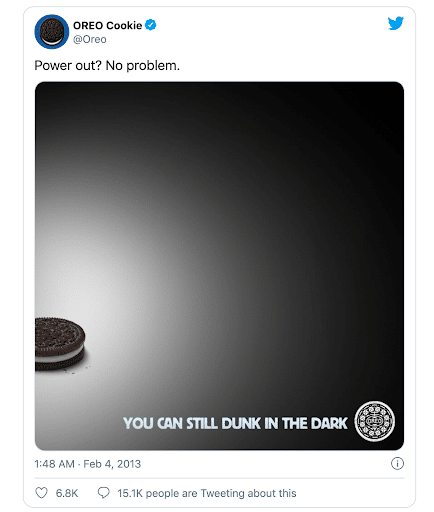Click the white crème filling of the cookie
This screenshot has width=434, height=512.
click(60, 356)
